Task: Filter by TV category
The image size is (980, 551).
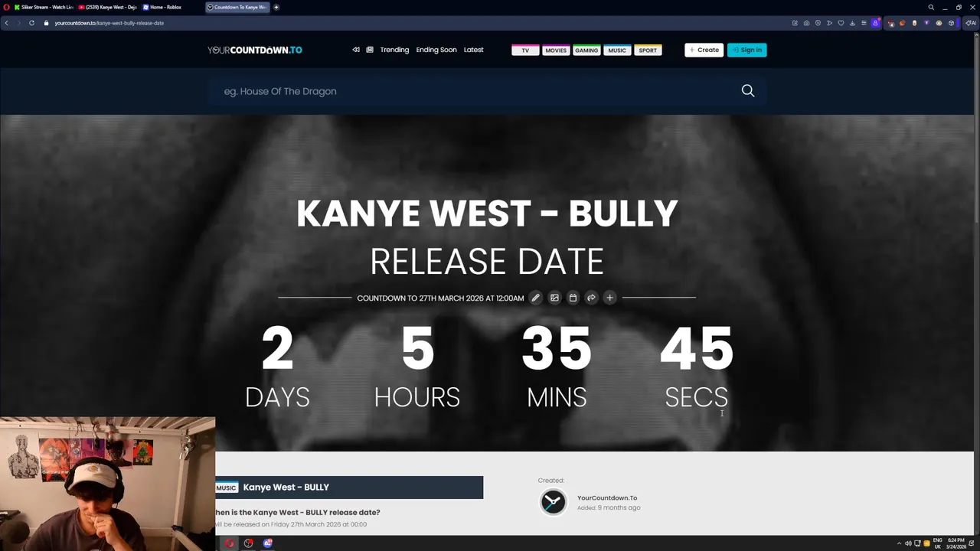Action: point(525,51)
